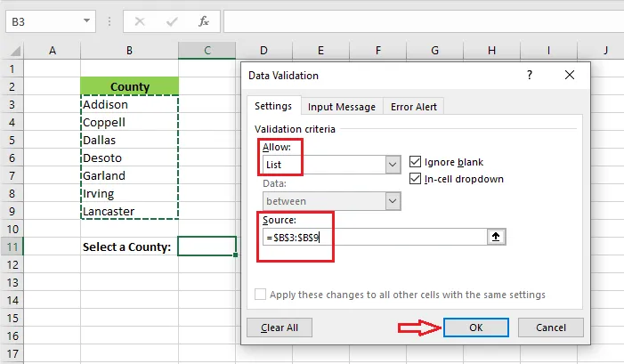
Task: Click the outlined cell C11
Action: [207, 247]
